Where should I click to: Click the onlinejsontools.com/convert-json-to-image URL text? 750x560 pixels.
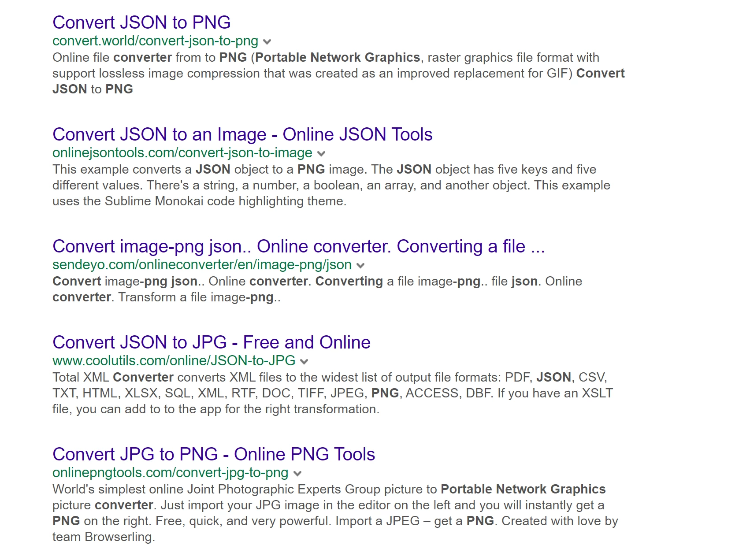point(182,153)
